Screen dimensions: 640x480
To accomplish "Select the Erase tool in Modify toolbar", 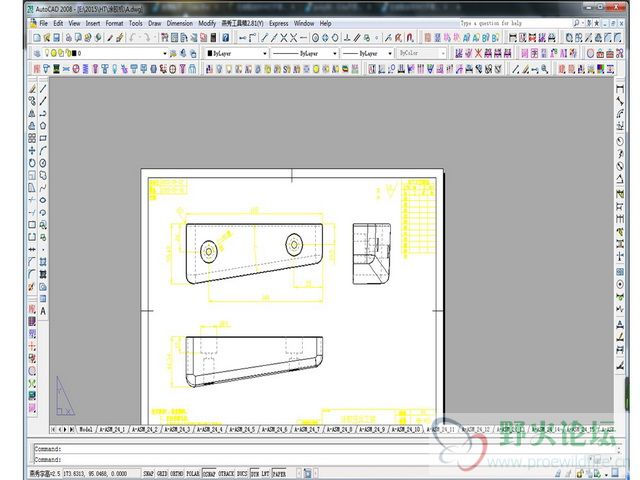I will coord(32,89).
